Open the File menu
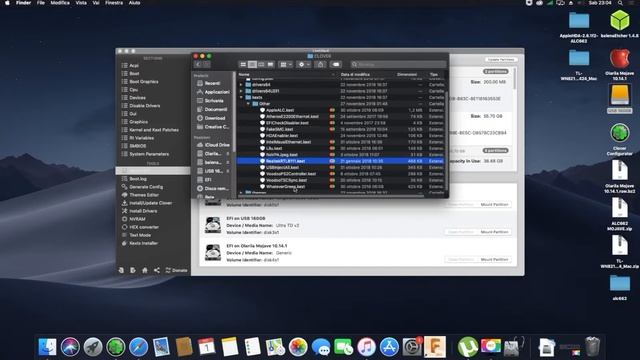The height and width of the screenshot is (360, 640). click(41, 3)
